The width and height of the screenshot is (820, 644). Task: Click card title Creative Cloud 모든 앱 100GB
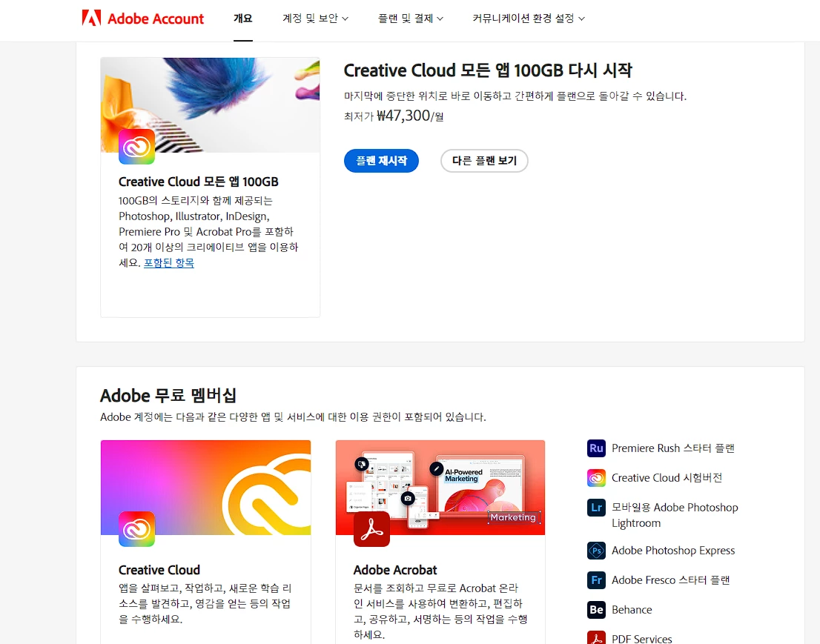tap(198, 182)
